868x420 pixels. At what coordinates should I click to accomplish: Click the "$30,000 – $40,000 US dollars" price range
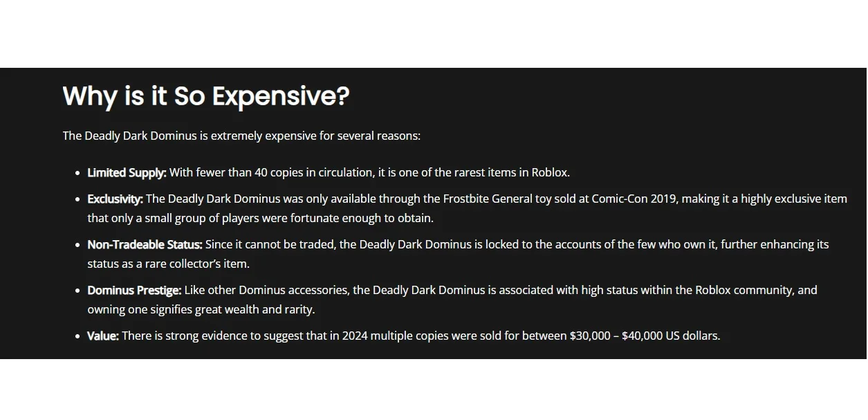(644, 336)
